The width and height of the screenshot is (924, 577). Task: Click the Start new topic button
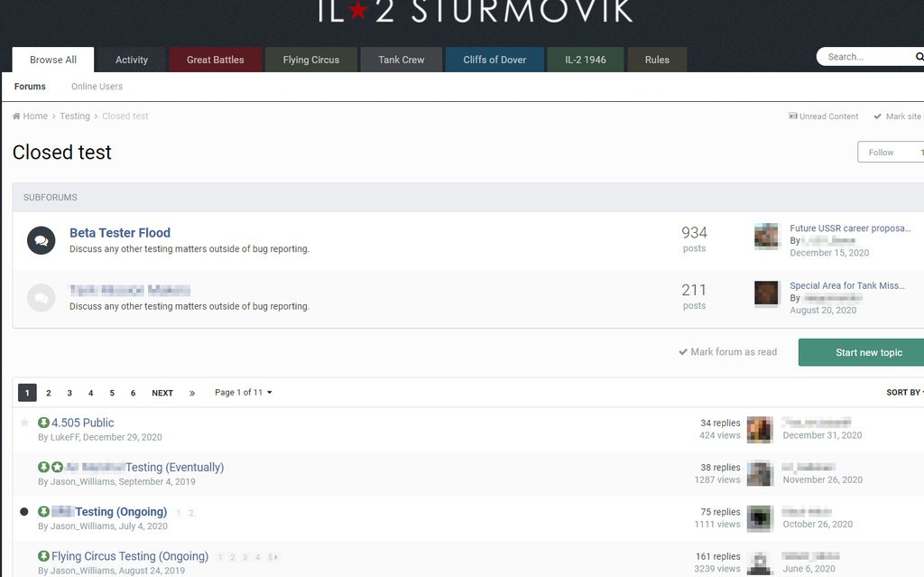[861, 352]
